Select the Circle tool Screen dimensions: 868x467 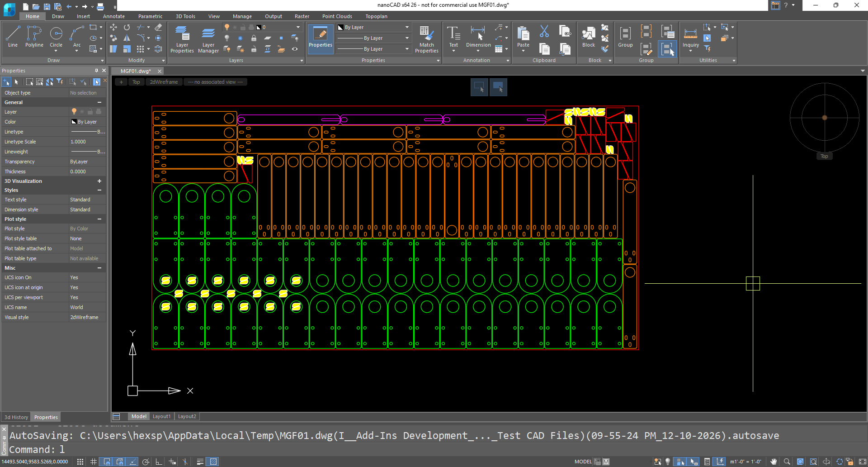click(x=56, y=36)
